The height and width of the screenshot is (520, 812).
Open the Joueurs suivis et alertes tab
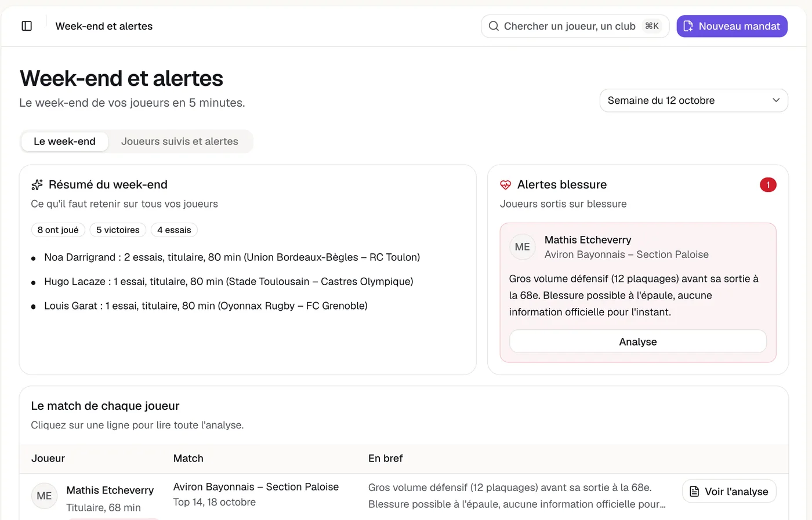pyautogui.click(x=180, y=141)
